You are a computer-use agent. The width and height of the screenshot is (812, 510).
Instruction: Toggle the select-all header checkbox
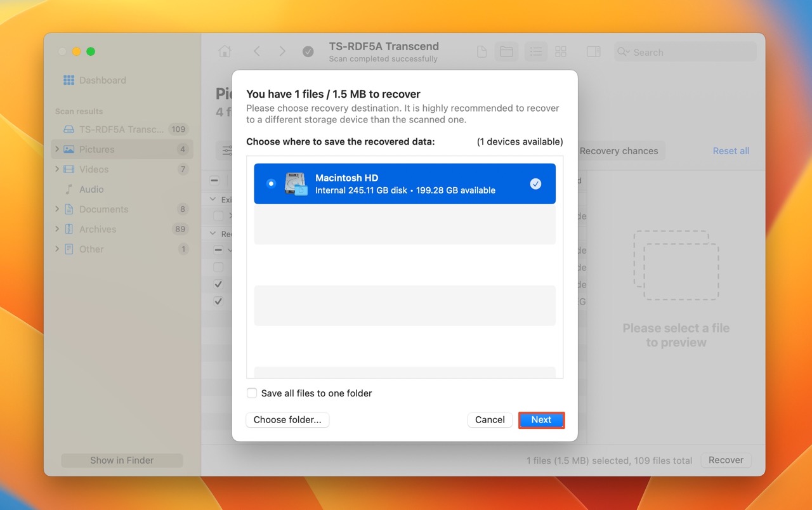coord(214,180)
